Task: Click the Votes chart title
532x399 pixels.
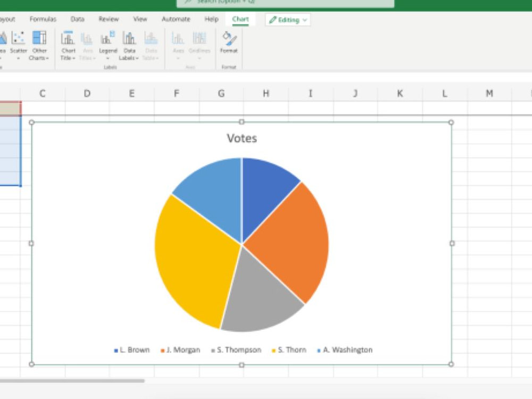Action: 242,138
